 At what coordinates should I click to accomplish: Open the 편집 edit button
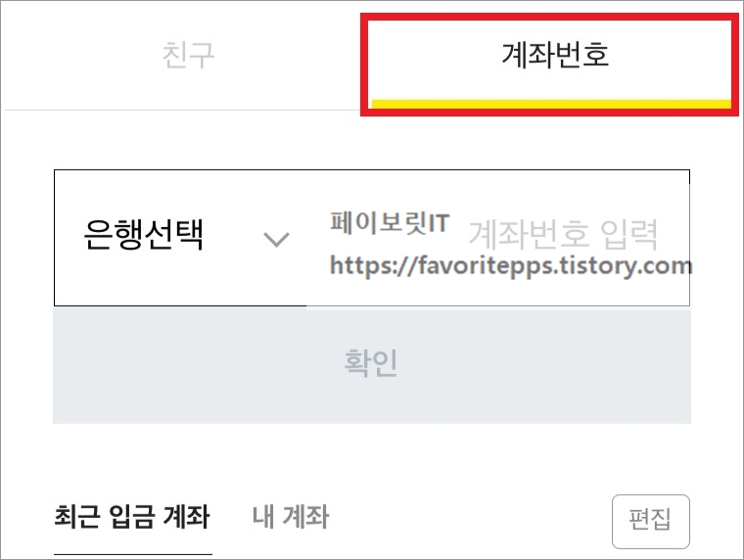[651, 521]
